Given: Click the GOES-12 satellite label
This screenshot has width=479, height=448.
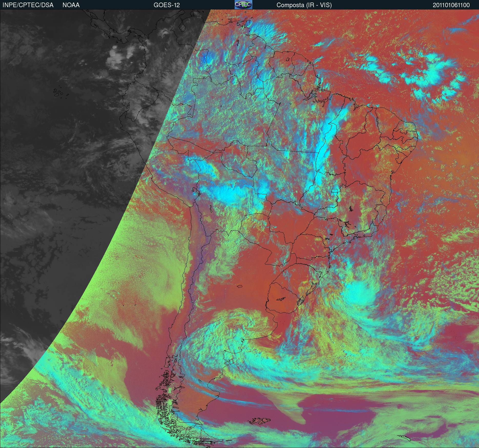Looking at the screenshot, I should point(167,5).
